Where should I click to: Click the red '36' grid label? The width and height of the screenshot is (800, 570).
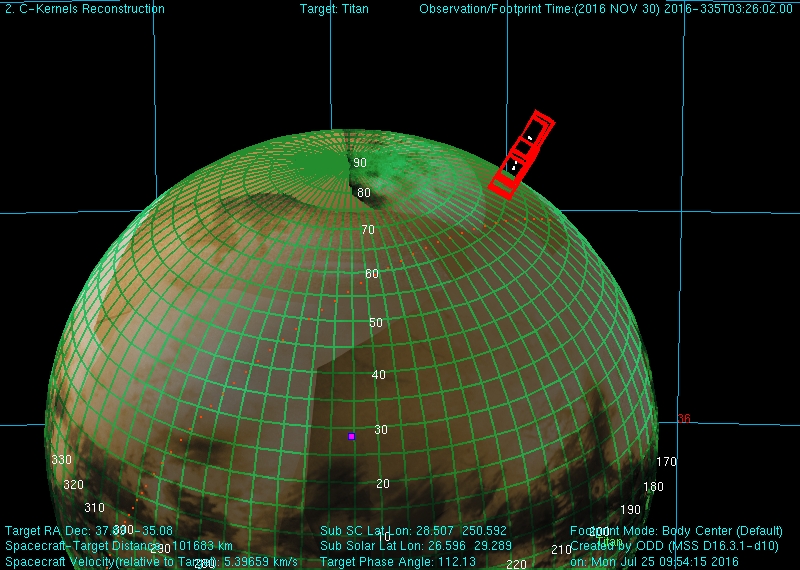tap(684, 418)
